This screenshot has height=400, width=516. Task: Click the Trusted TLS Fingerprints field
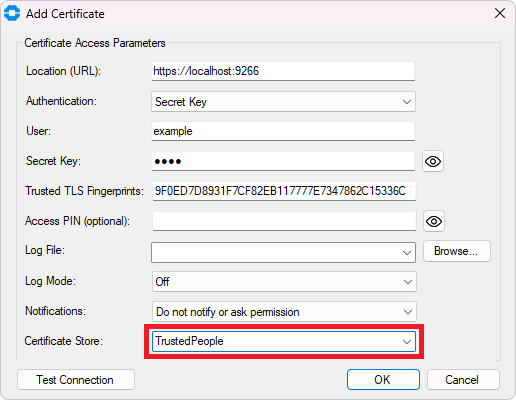point(284,191)
